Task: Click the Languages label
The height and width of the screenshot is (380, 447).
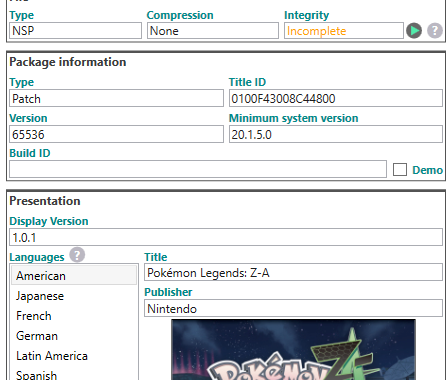Action: point(37,257)
